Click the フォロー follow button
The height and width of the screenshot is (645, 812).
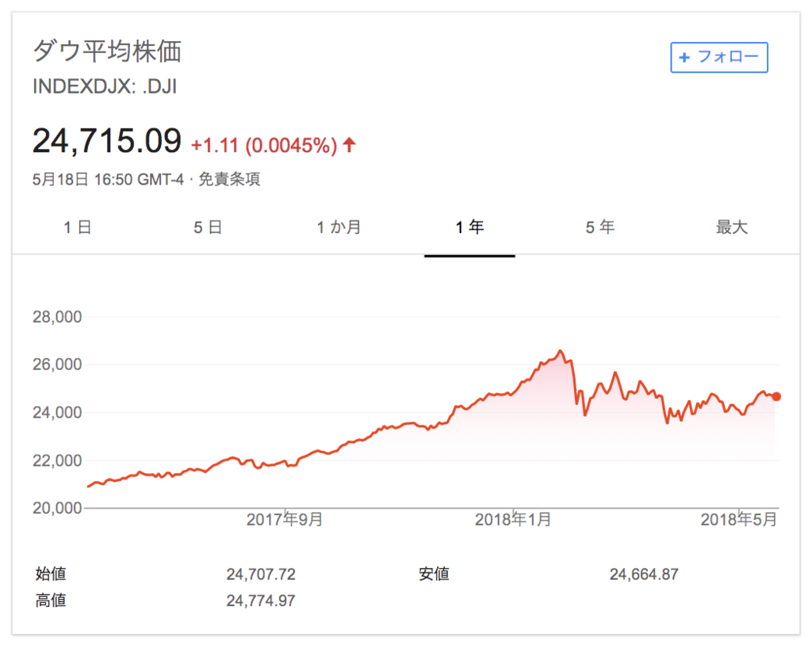point(718,58)
